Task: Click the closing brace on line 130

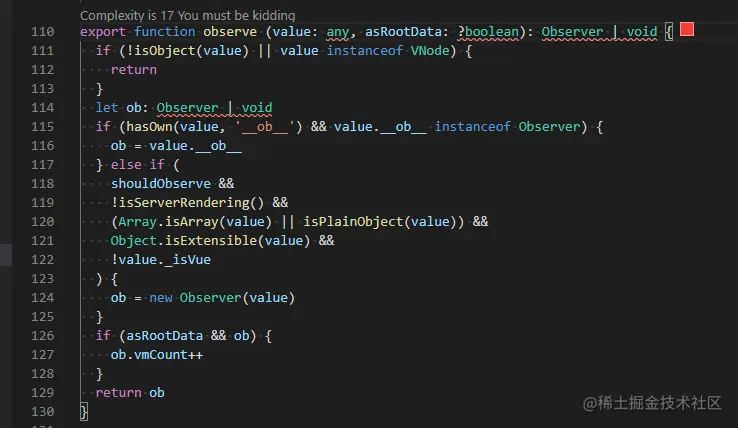Action: (x=84, y=411)
